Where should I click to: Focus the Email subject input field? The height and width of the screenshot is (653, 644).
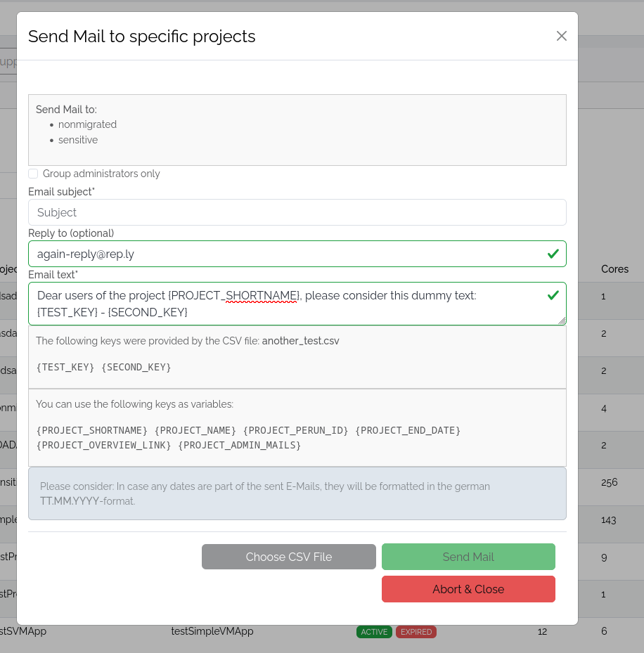pyautogui.click(x=297, y=212)
